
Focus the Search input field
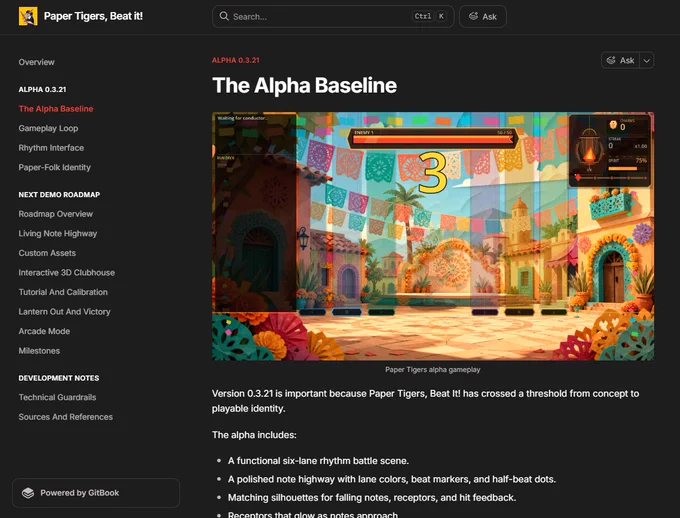pos(333,16)
